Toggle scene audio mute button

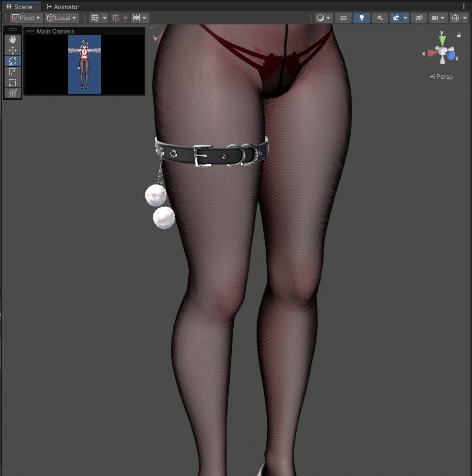coord(380,18)
